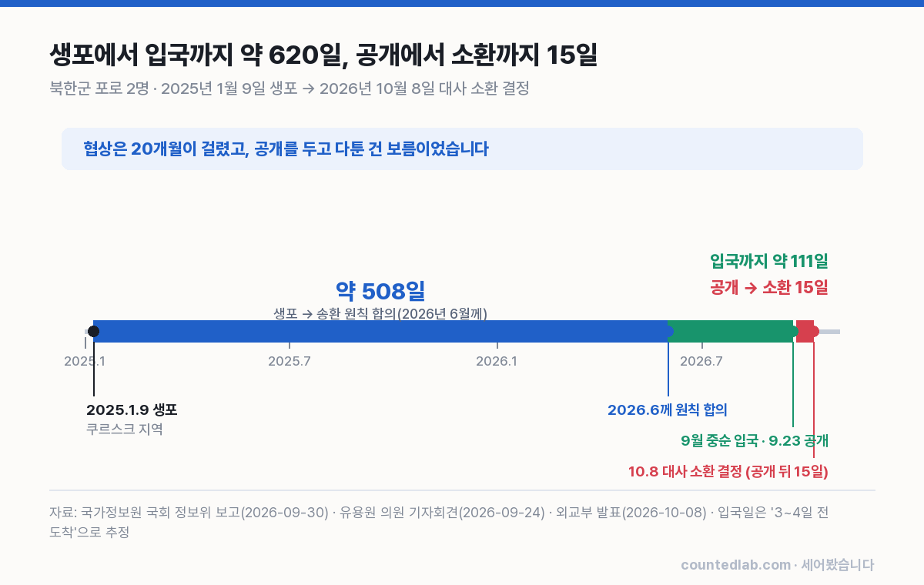The image size is (924, 585).
Task: Click the red '공개 → 소환 15일' label
Action: pyautogui.click(x=768, y=288)
